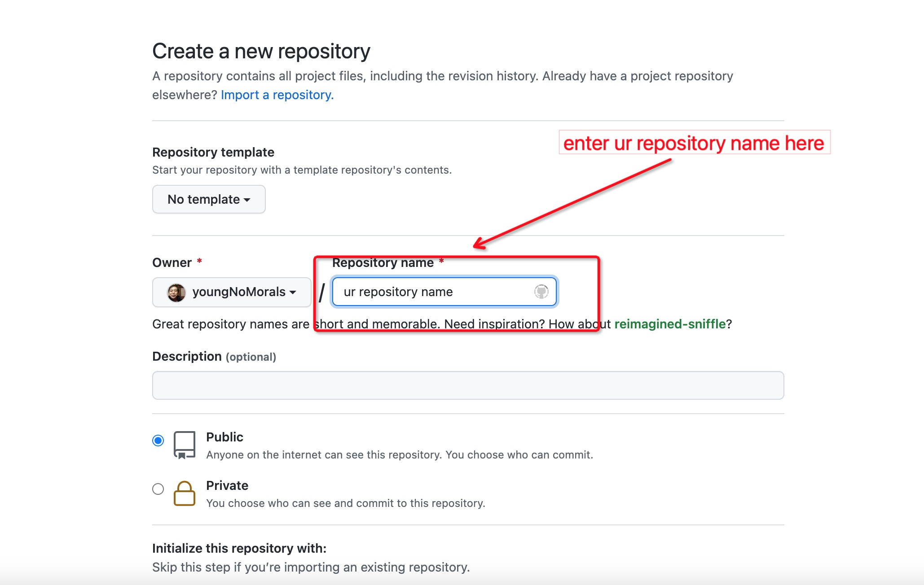This screenshot has width=924, height=585.
Task: Click the Private padlock icon
Action: (184, 493)
